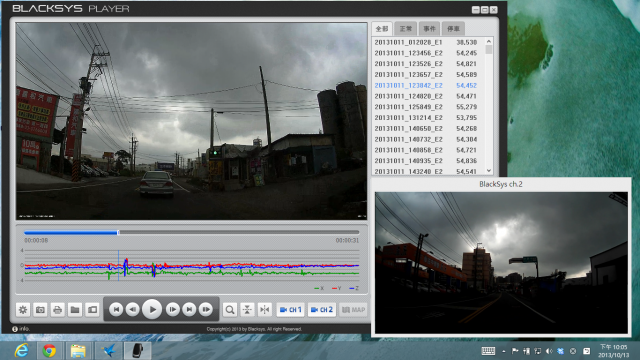Skip to the previous file
The width and height of the screenshot is (640, 360).
pyautogui.click(x=116, y=309)
